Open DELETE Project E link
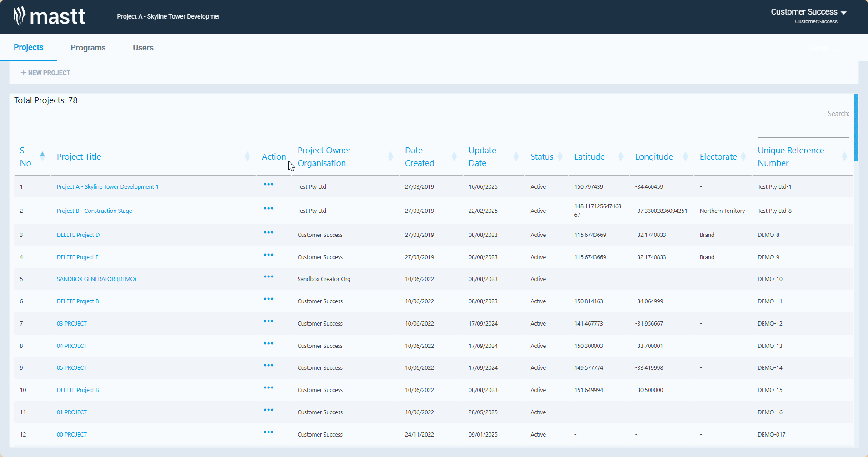Image resolution: width=868 pixels, height=457 pixels. pos(78,257)
